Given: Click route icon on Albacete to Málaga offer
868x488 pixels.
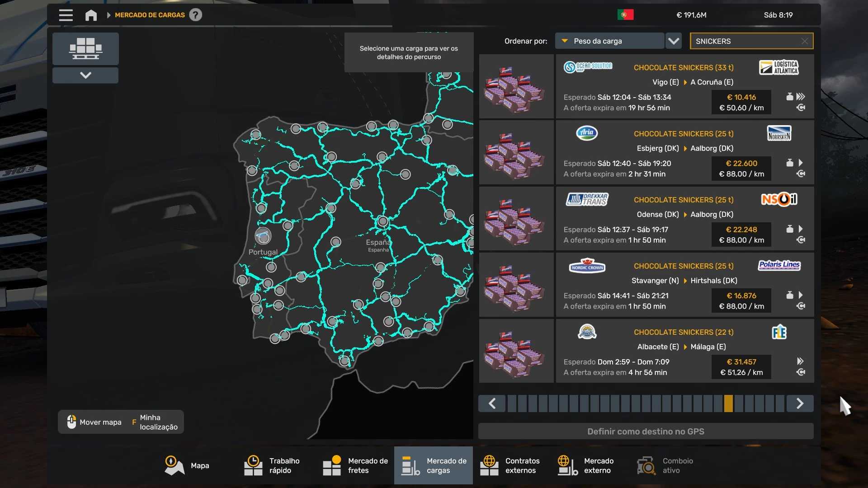Looking at the screenshot, I should click(x=801, y=372).
